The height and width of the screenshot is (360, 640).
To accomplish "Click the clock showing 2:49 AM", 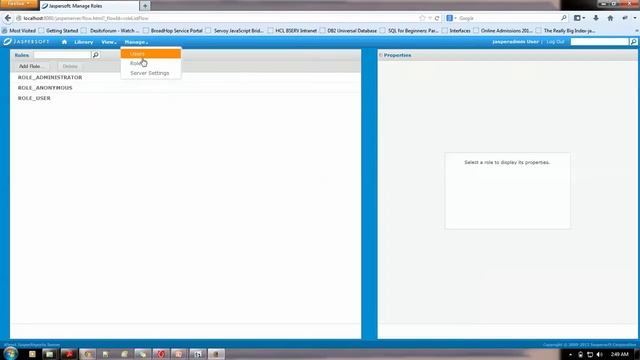I will 620,354.
